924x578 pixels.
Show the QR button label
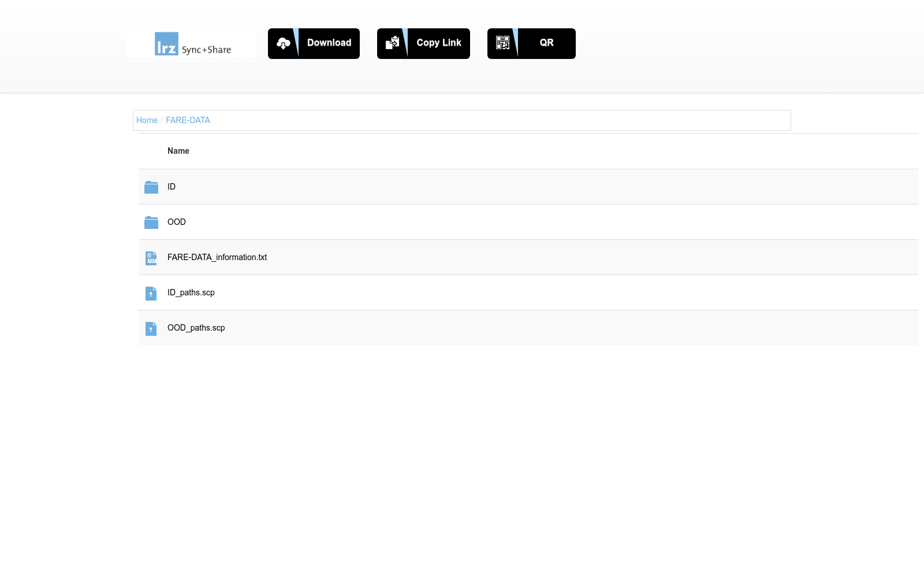tap(546, 43)
